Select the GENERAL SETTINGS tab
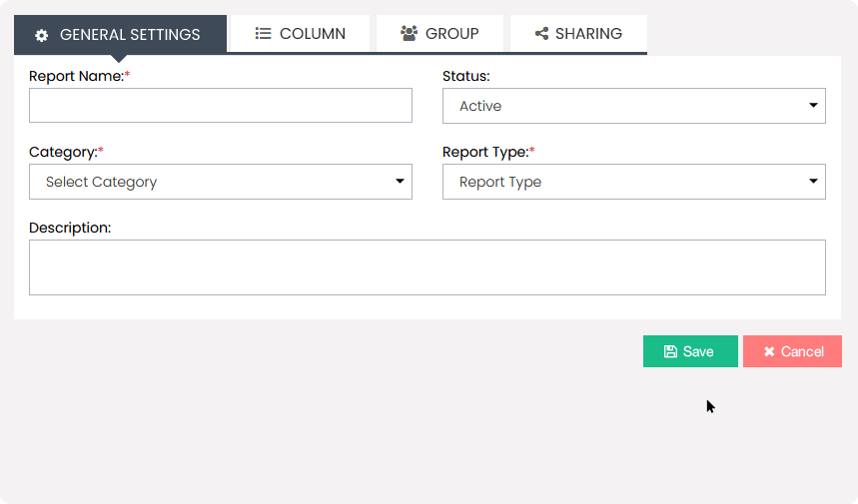Viewport: 858px width, 504px height. click(x=121, y=35)
